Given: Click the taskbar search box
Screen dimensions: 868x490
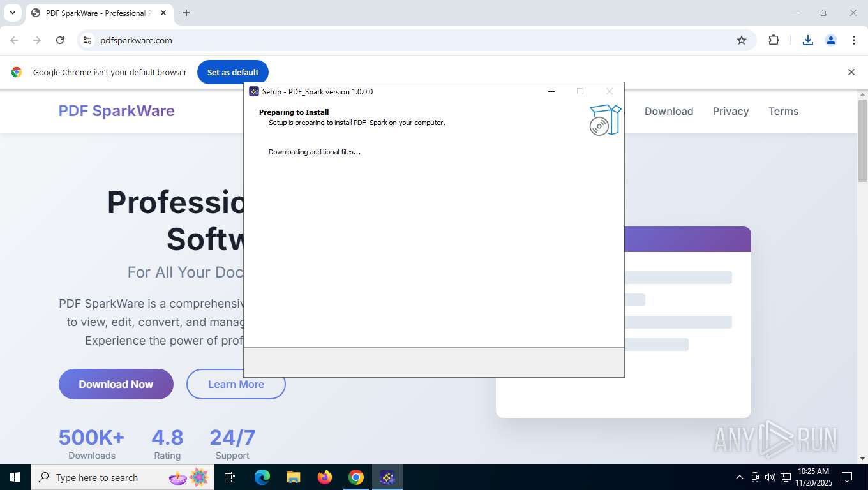Looking at the screenshot, I should click(123, 477).
